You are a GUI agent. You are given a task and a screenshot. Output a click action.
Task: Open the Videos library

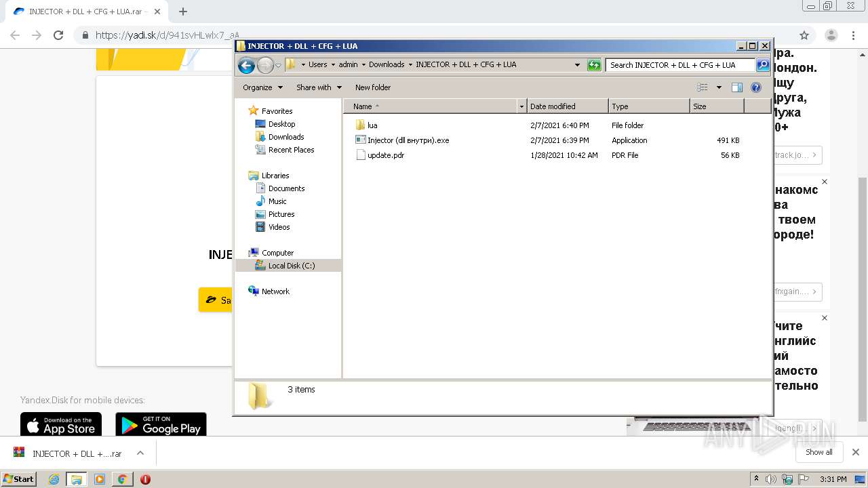pos(273,227)
